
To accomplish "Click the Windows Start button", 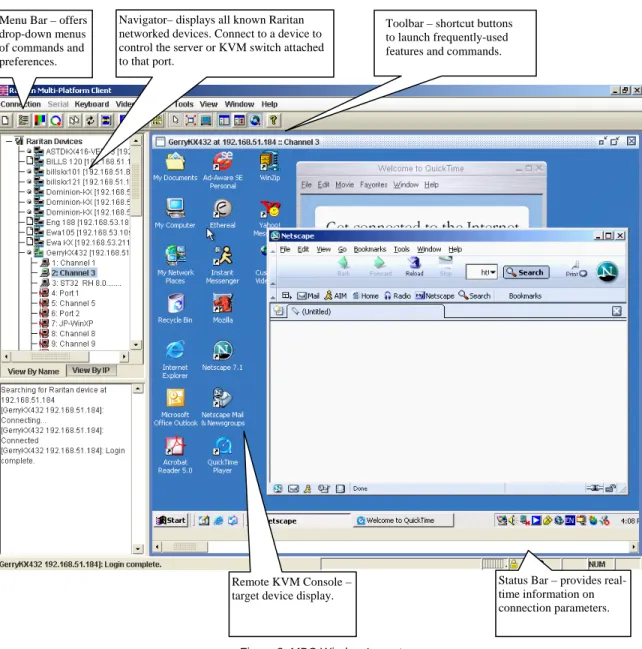I will click(171, 520).
